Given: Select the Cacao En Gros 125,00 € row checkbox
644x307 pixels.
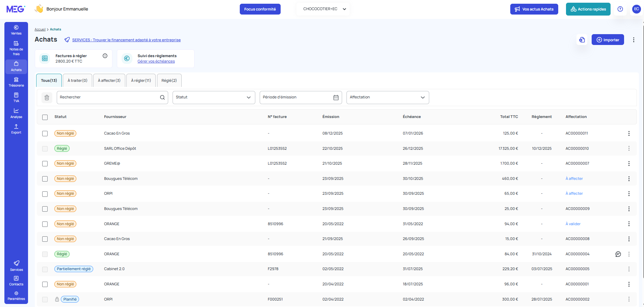Looking at the screenshot, I should (x=45, y=134).
